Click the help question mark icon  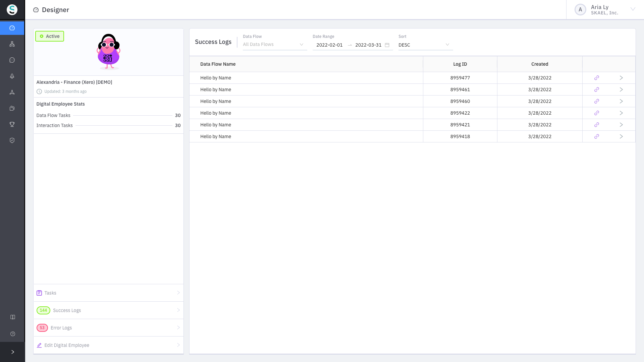point(13,334)
